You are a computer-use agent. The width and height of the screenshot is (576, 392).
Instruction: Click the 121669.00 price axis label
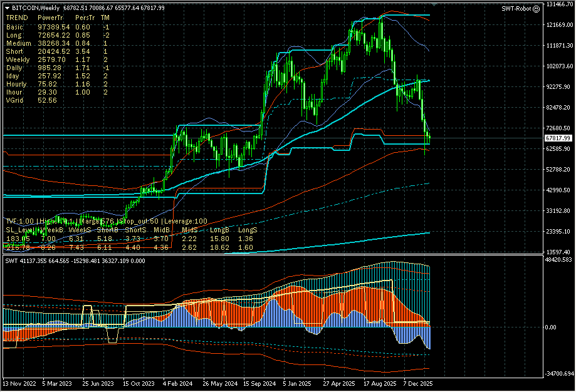click(560, 25)
